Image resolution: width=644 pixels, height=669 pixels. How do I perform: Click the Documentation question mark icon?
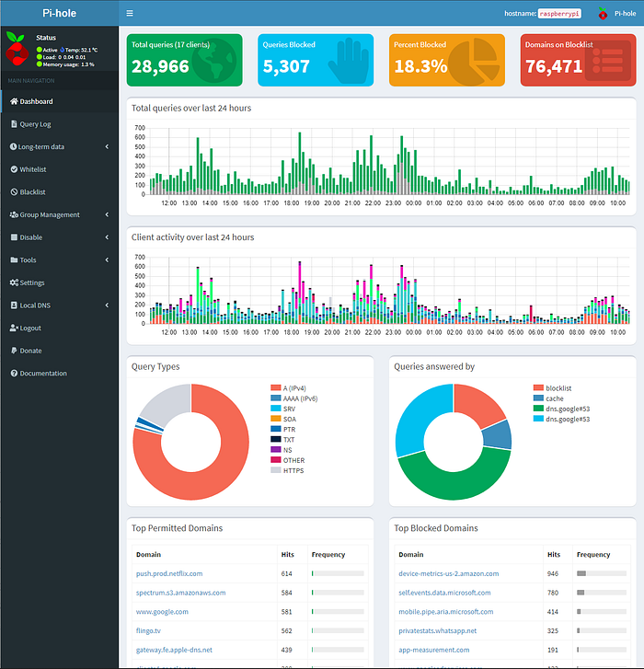[14, 373]
